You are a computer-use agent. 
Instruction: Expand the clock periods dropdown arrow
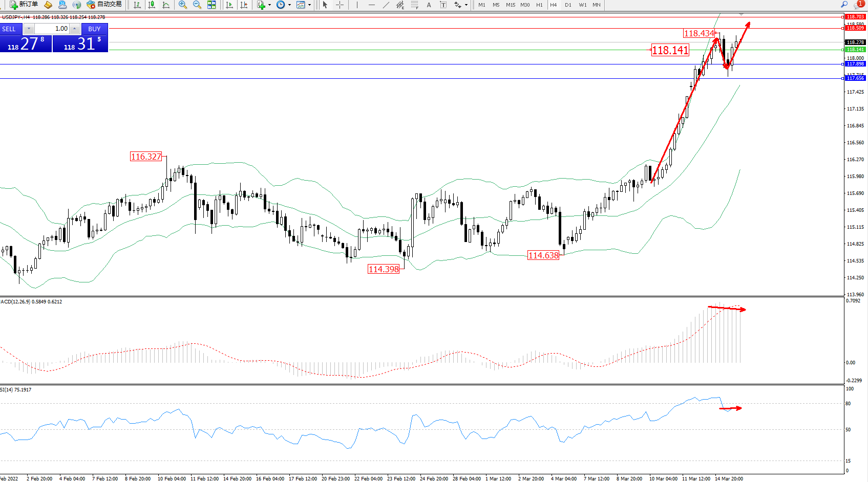(x=289, y=5)
